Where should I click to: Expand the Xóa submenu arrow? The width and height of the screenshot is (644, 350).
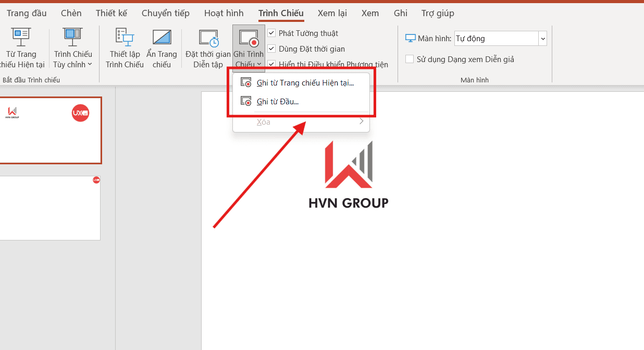(x=361, y=122)
